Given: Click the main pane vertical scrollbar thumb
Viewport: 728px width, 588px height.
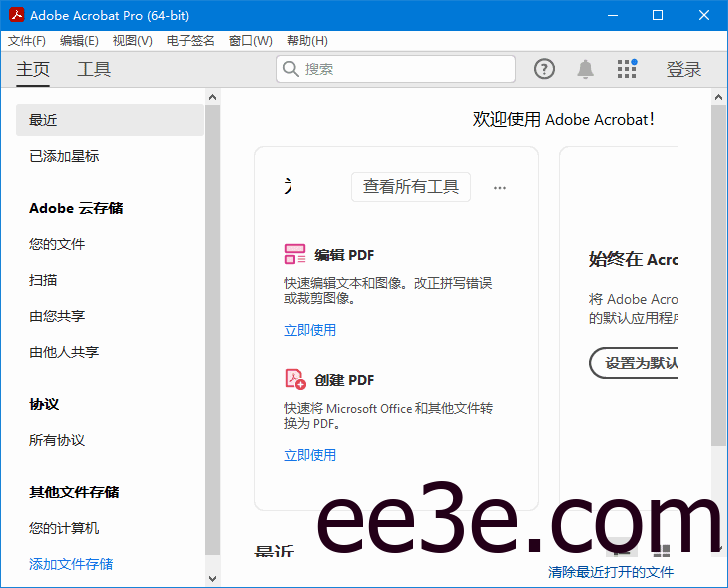Looking at the screenshot, I should [718, 275].
